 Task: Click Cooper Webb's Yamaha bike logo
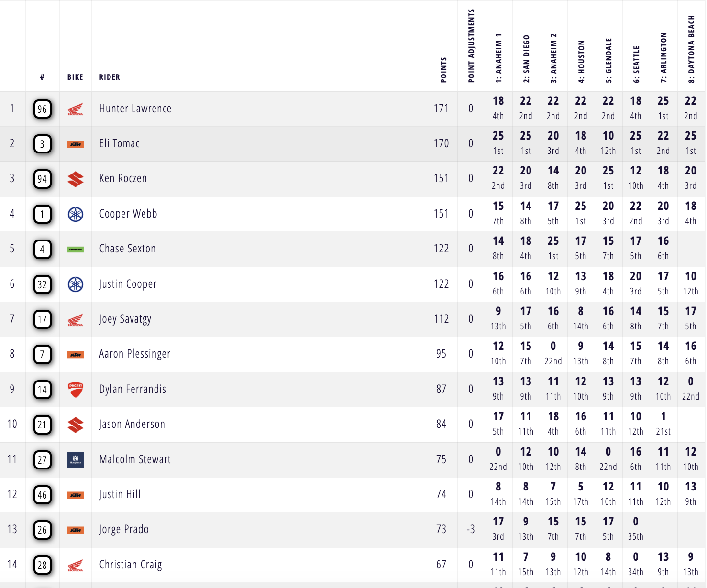pos(76,214)
